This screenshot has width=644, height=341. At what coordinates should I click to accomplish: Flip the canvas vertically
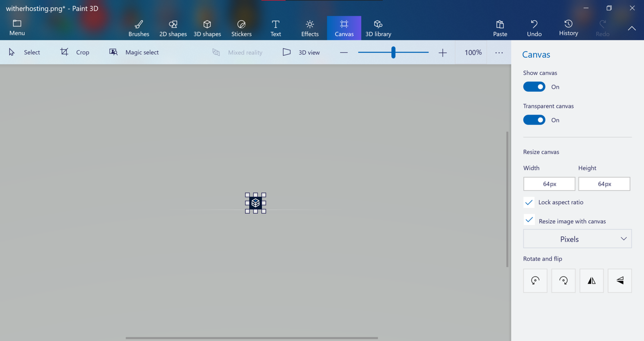pyautogui.click(x=620, y=281)
